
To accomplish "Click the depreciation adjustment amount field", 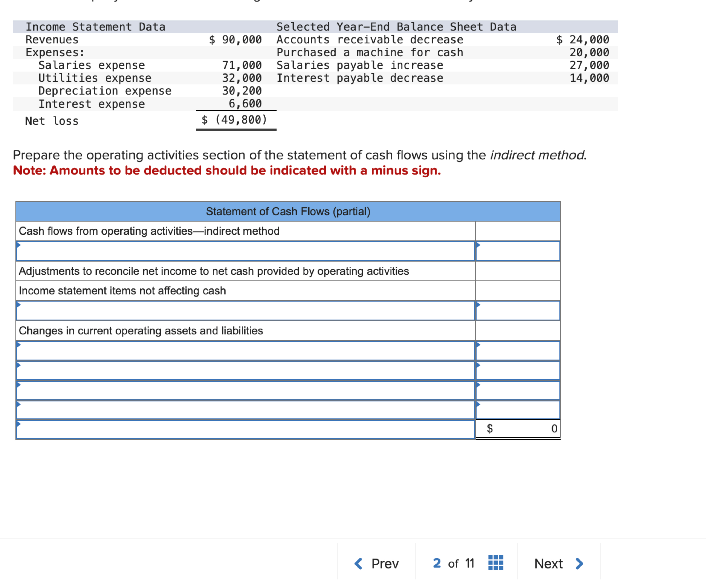I will coord(518,310).
